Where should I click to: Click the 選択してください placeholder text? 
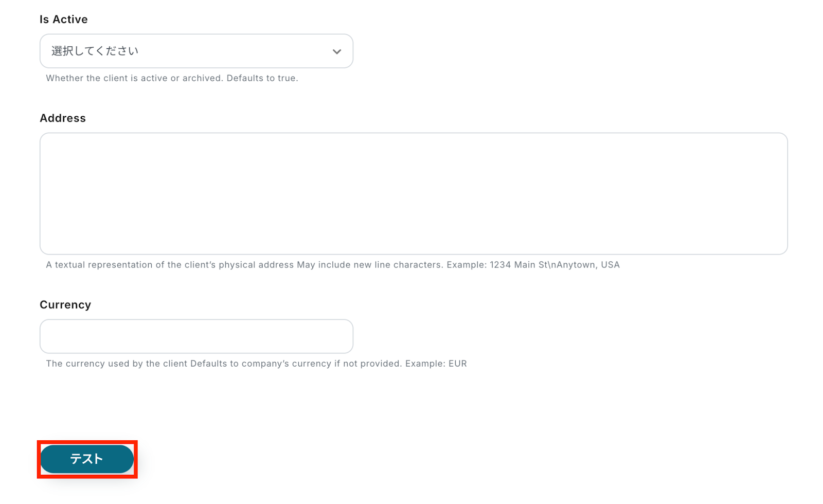pyautogui.click(x=95, y=51)
